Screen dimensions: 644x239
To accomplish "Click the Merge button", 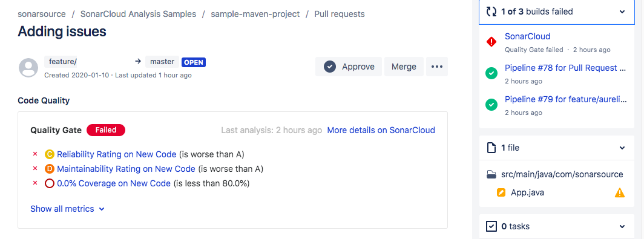I will coord(404,67).
